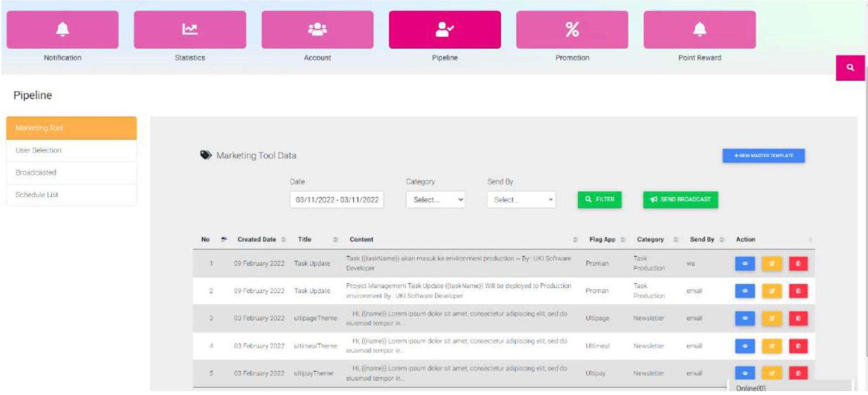
Task: Click the Date range input field
Action: pyautogui.click(x=336, y=200)
